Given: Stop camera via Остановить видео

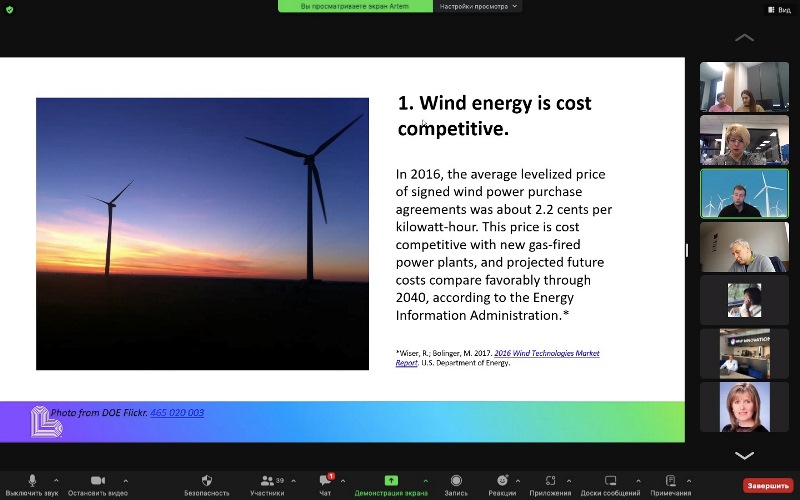Looking at the screenshot, I should pyautogui.click(x=97, y=481).
